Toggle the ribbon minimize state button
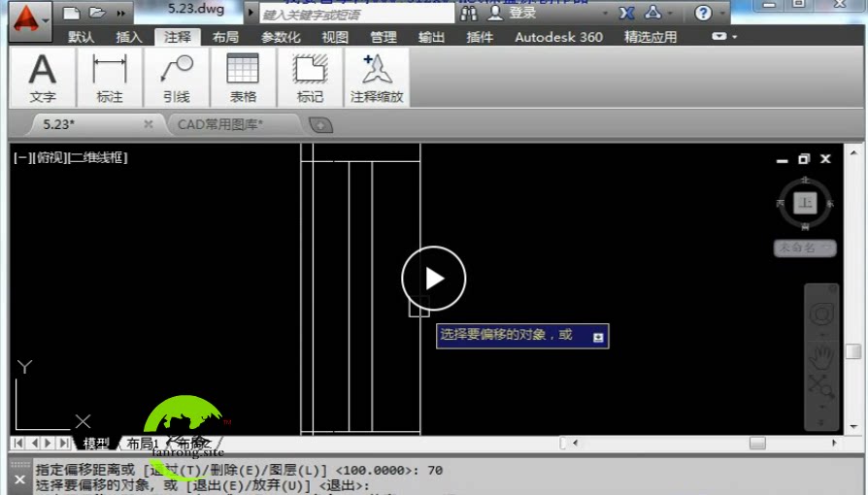This screenshot has height=495, width=868. (719, 37)
